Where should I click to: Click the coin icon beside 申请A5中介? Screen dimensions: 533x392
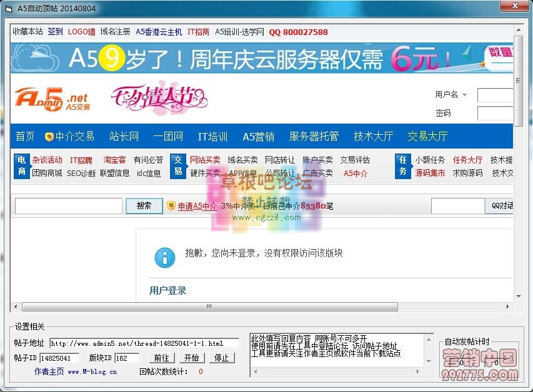click(171, 206)
